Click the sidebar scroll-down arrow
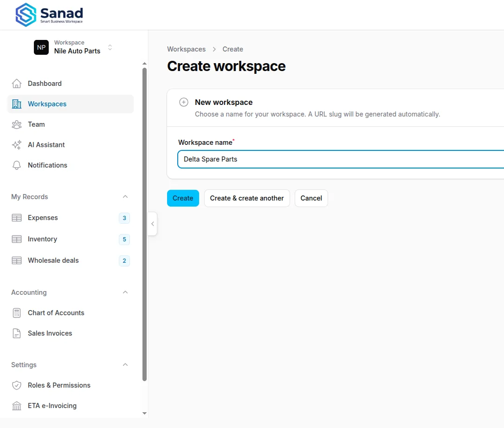Image resolution: width=504 pixels, height=428 pixels. [x=145, y=414]
